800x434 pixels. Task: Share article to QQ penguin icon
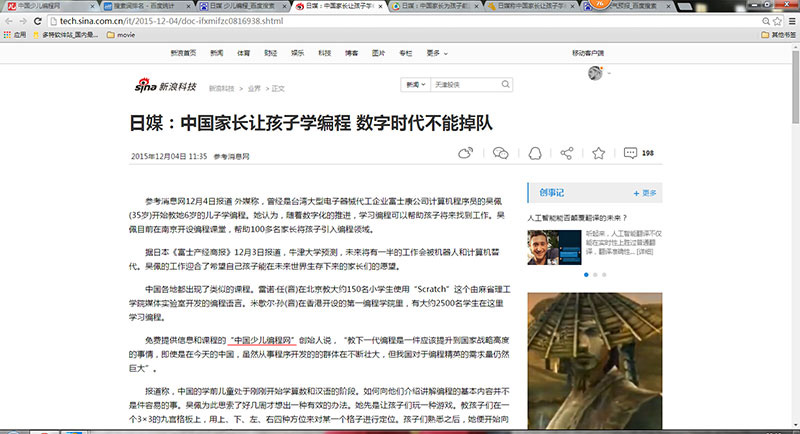(x=535, y=153)
